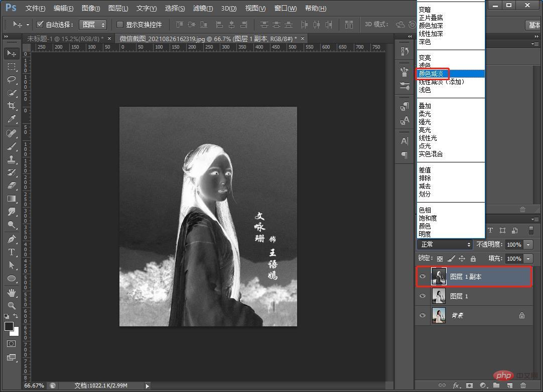Image resolution: width=543 pixels, height=392 pixels.
Task: Select the Eyedropper tool
Action: click(12, 119)
